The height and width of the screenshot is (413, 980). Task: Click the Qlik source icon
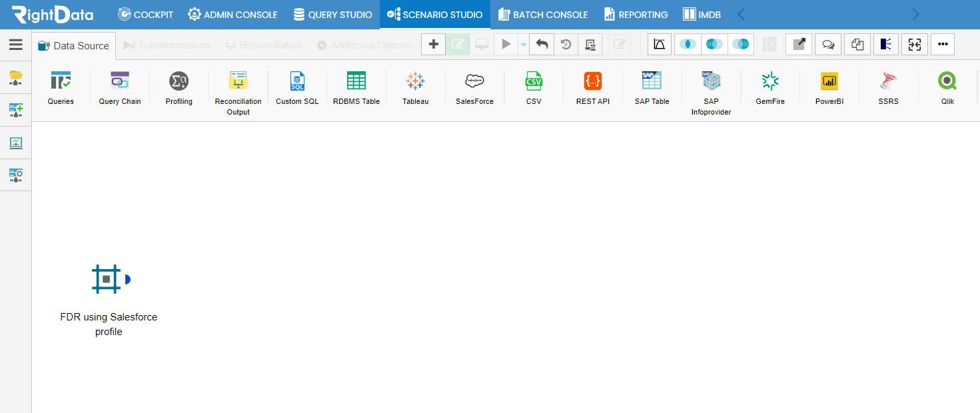(x=947, y=81)
